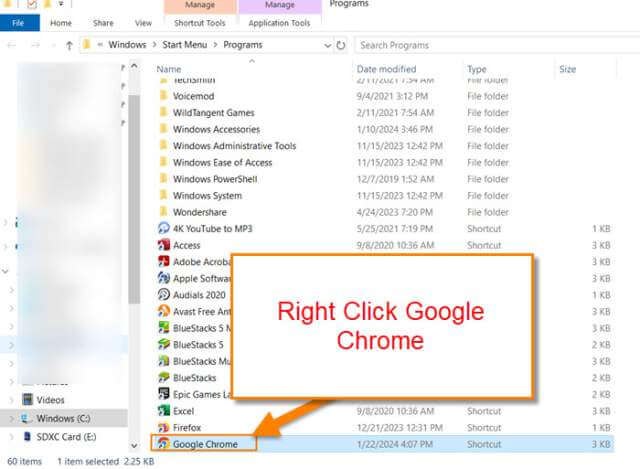Select the Application Tools tab
640x469 pixels.
click(279, 23)
